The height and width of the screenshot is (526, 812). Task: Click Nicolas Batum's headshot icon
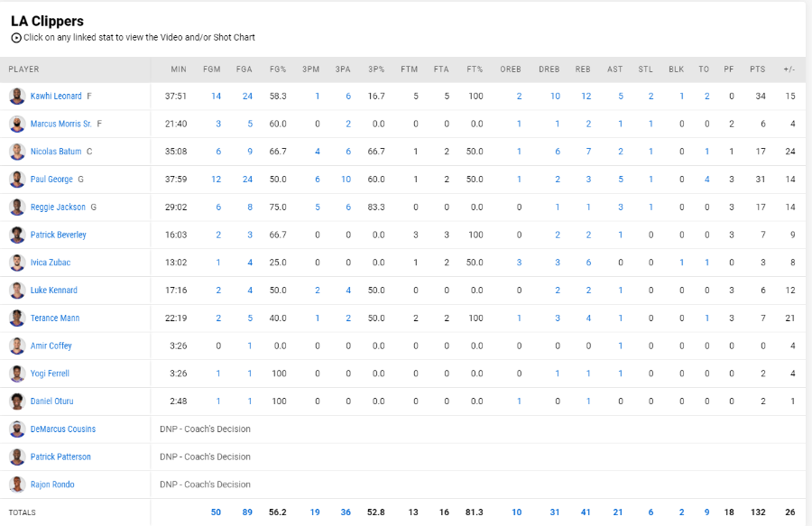pyautogui.click(x=17, y=152)
